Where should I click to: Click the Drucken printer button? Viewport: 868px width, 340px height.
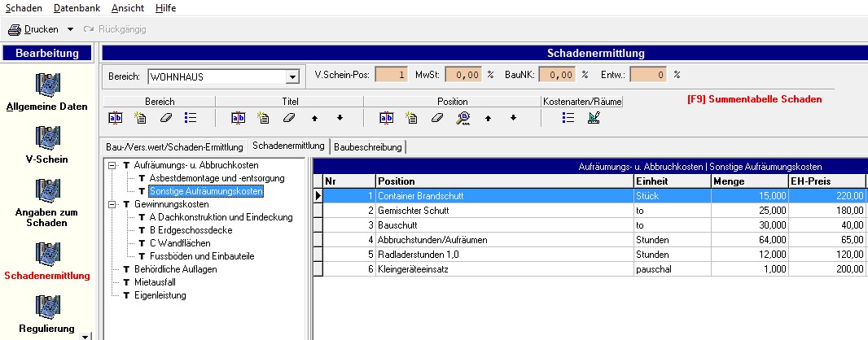pos(33,28)
